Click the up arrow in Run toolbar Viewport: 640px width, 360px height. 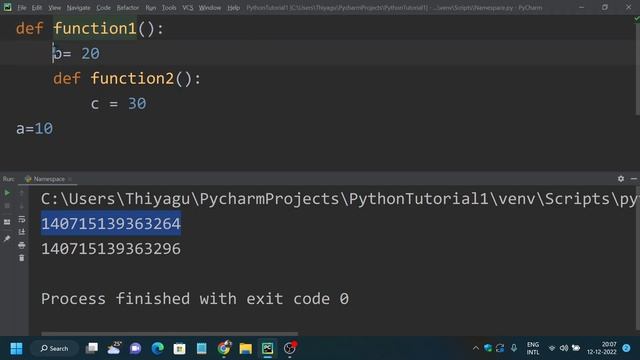[22, 193]
